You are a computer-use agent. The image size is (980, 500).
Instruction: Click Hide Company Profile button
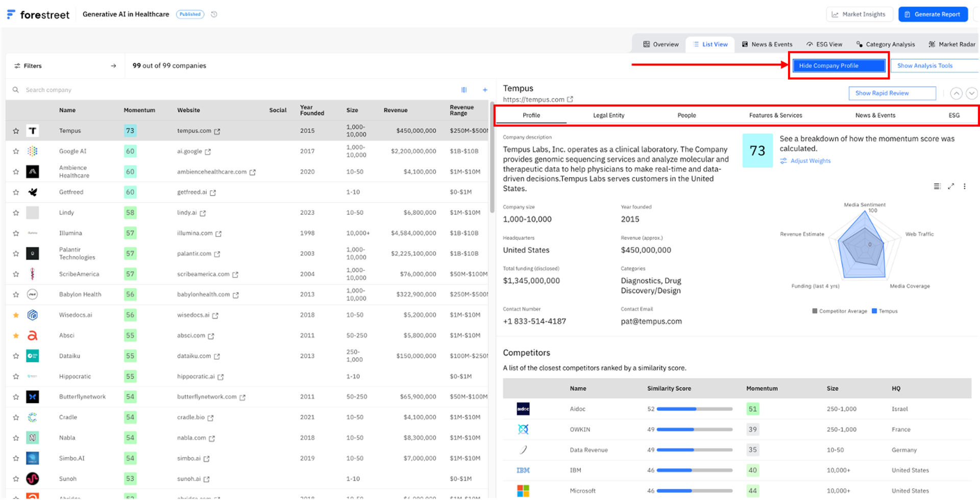[839, 66]
